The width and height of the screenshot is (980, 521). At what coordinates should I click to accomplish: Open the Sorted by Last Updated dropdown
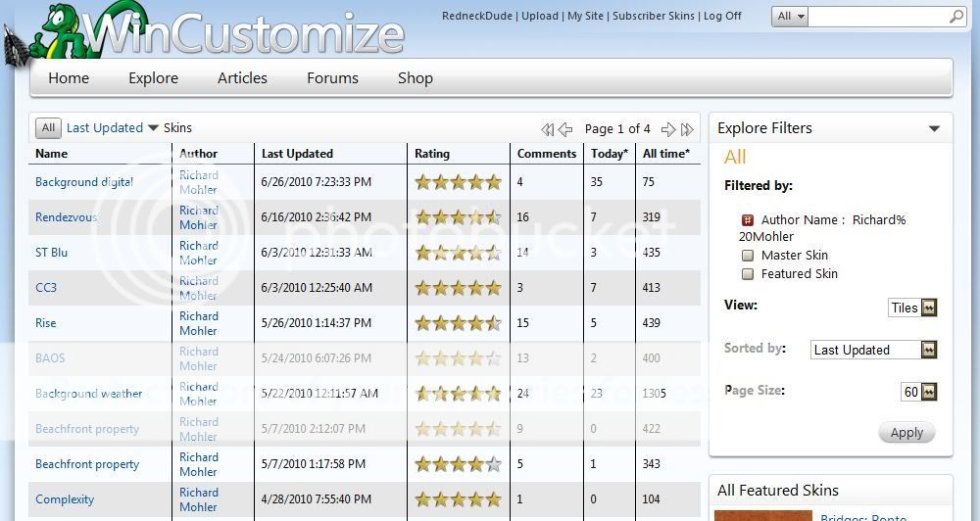click(x=929, y=350)
